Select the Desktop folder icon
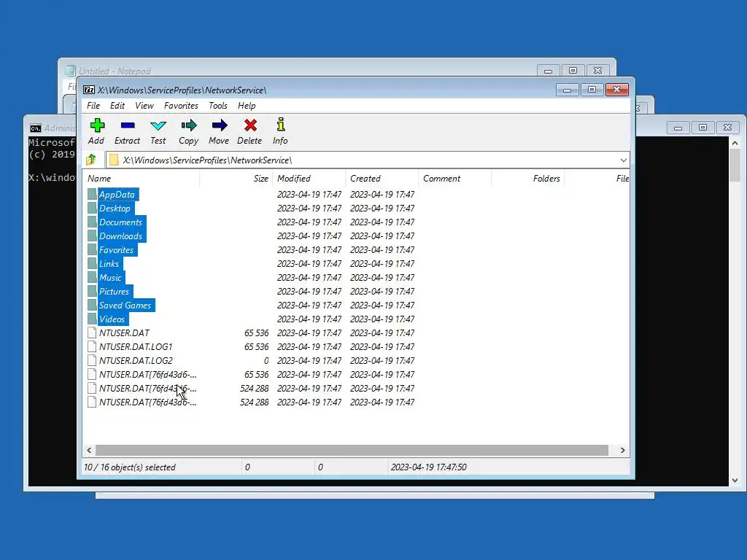The height and width of the screenshot is (560, 747). (x=92, y=208)
